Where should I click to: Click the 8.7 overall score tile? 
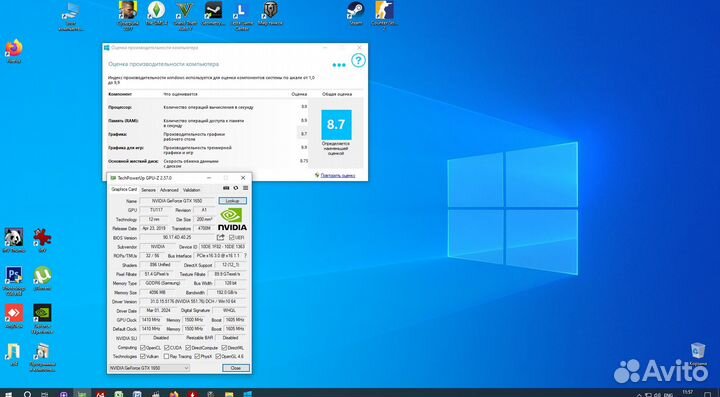[336, 124]
